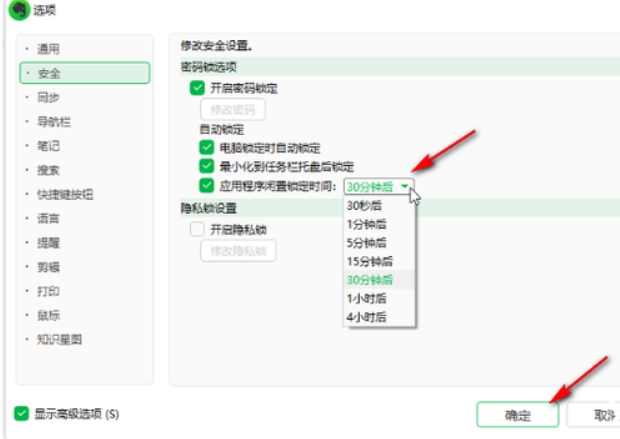Click the Evernote elephant logo icon
620x439 pixels.
point(19,9)
